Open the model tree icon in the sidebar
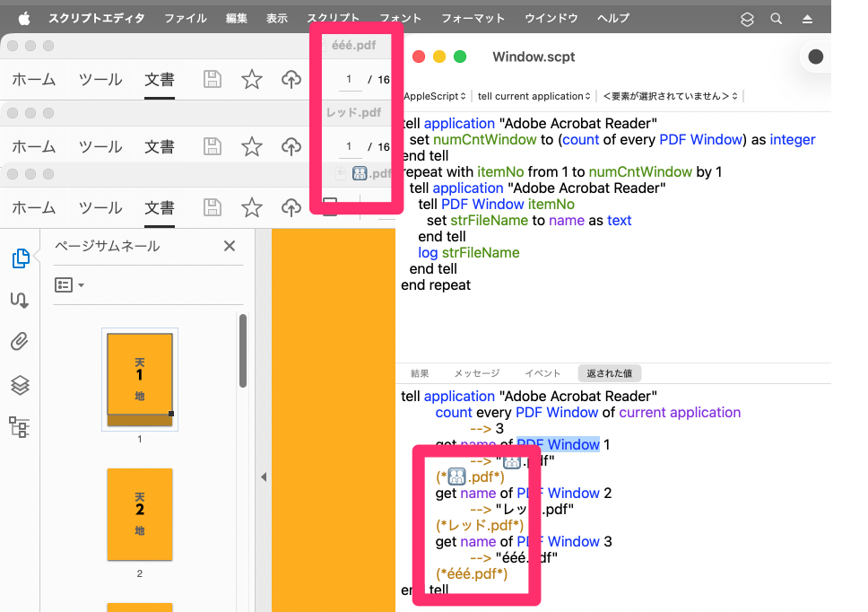The width and height of the screenshot is (868, 612). click(20, 426)
